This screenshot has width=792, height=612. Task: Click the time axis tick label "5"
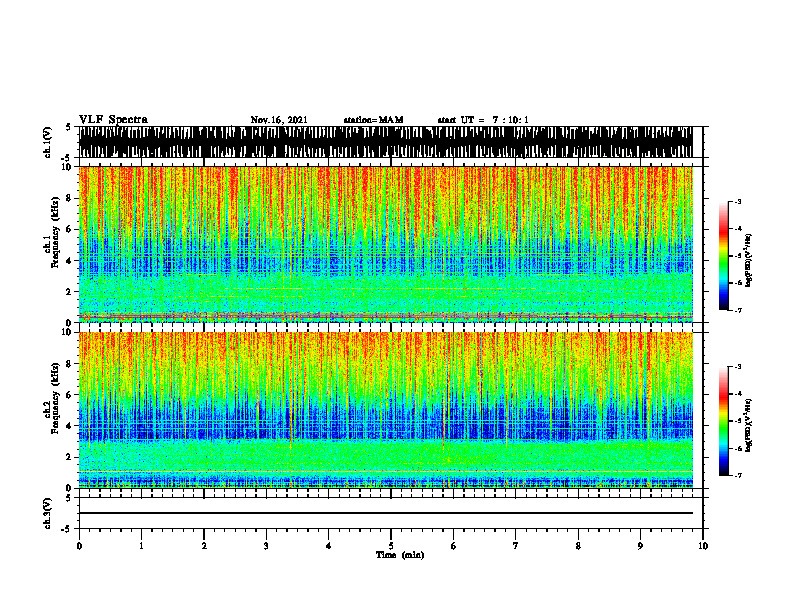click(391, 546)
